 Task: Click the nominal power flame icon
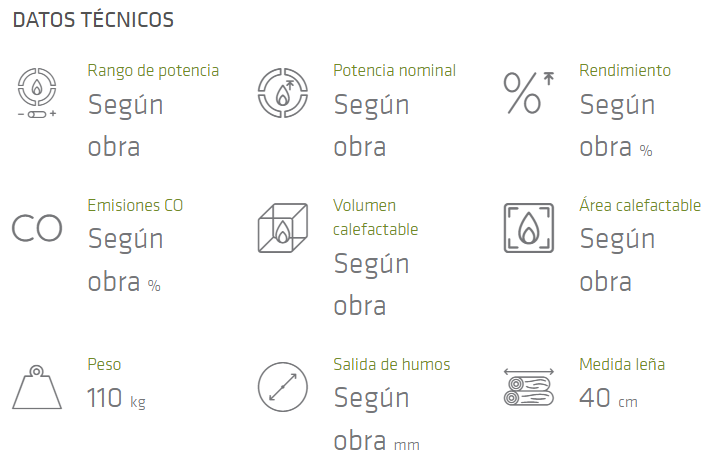283,93
